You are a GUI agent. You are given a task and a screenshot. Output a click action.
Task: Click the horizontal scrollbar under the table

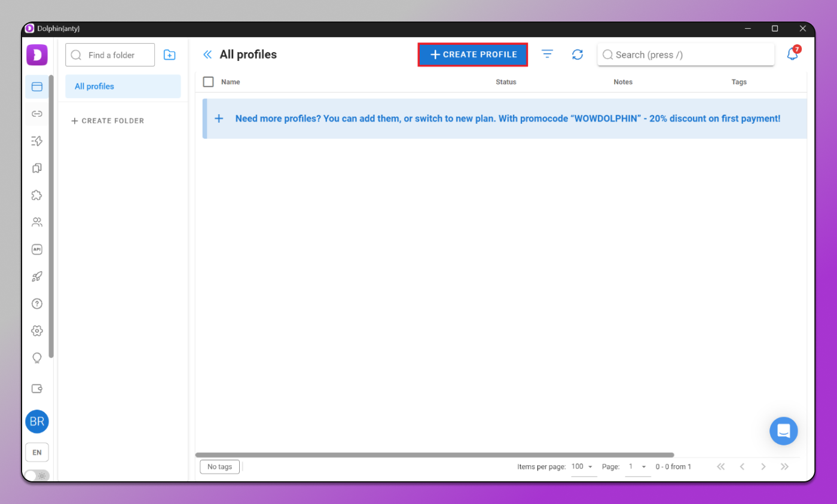[x=435, y=455]
